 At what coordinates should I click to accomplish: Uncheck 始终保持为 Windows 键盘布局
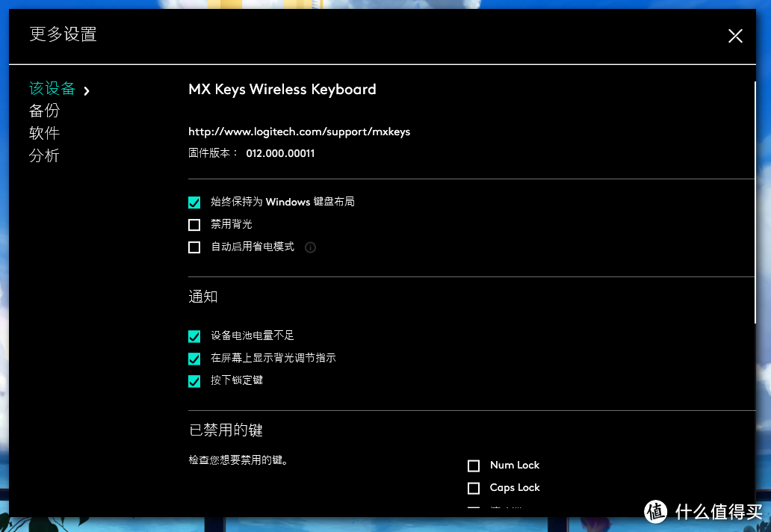tap(194, 202)
